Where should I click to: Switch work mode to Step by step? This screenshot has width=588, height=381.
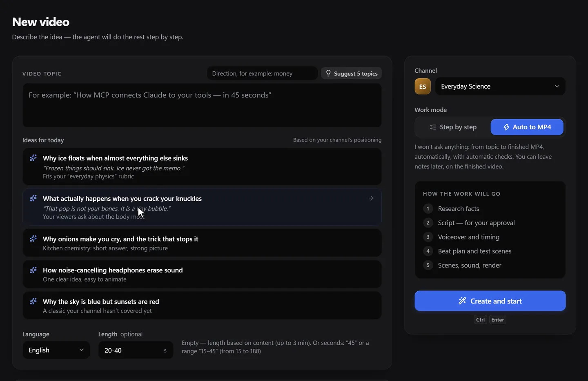453,127
